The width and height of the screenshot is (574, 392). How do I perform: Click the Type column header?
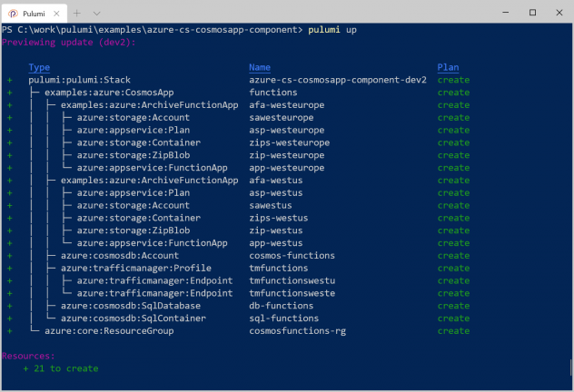point(39,68)
